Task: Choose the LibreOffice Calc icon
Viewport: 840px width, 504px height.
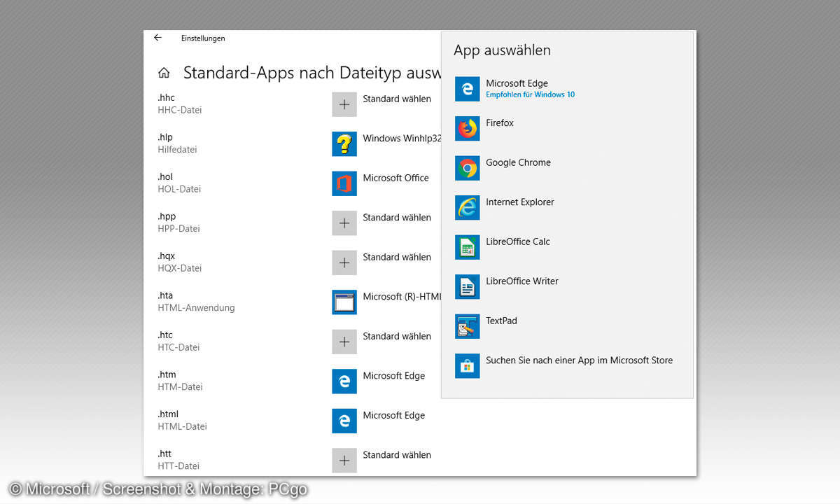Action: click(468, 247)
